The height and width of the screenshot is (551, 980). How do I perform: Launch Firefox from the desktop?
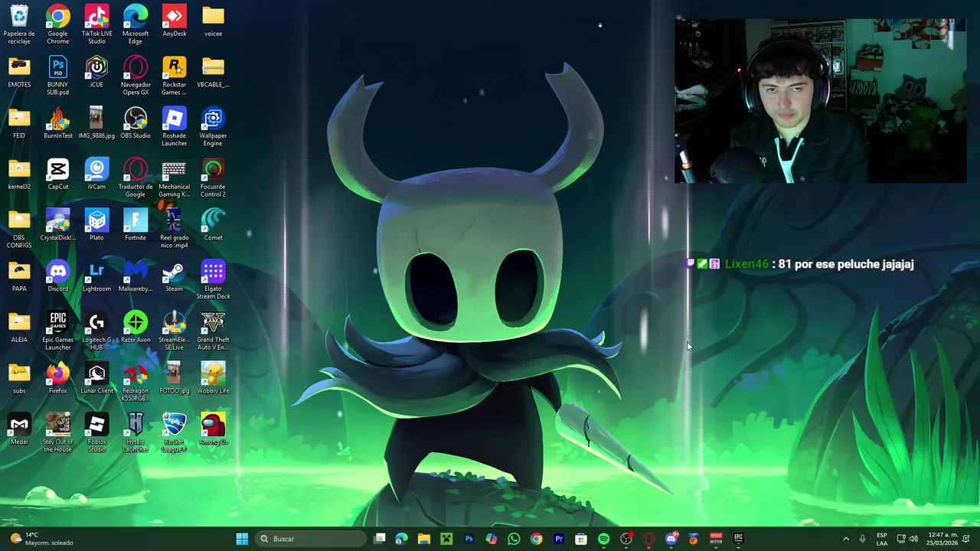(58, 379)
